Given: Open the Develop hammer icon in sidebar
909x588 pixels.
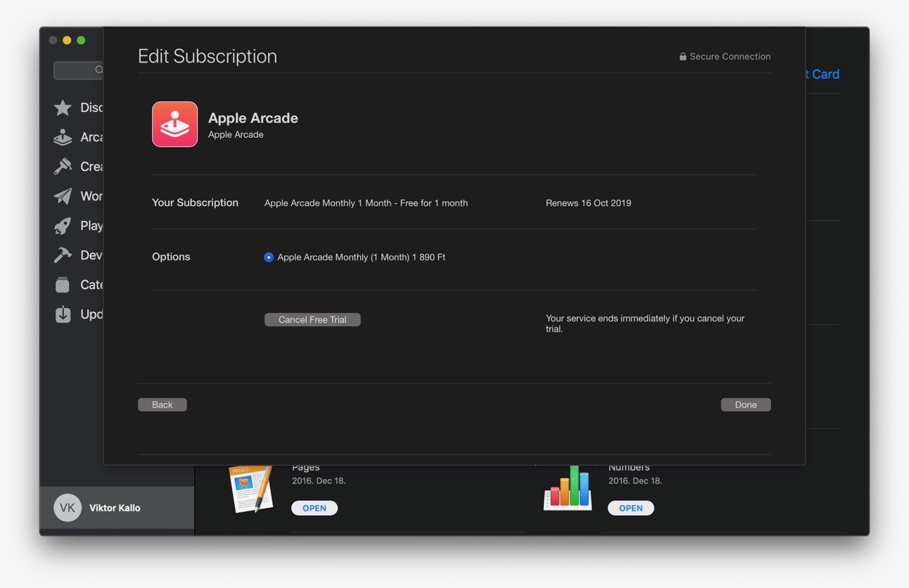Looking at the screenshot, I should click(63, 255).
